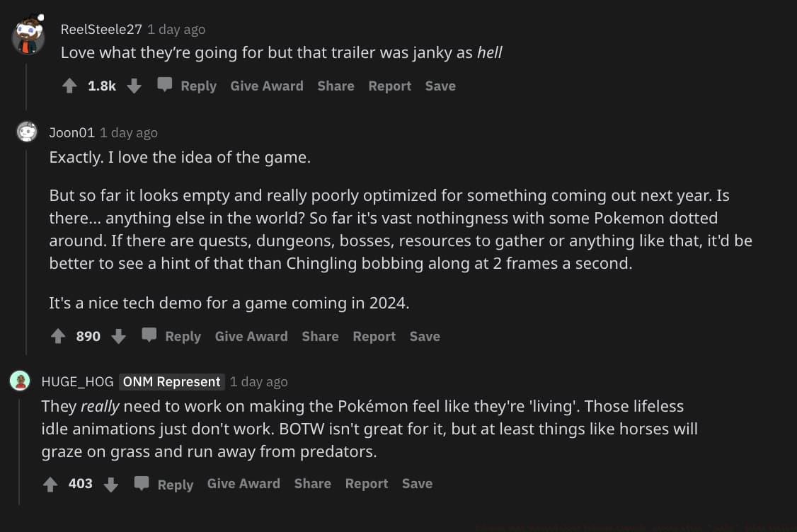Downvote Joon01's comment

pos(119,337)
